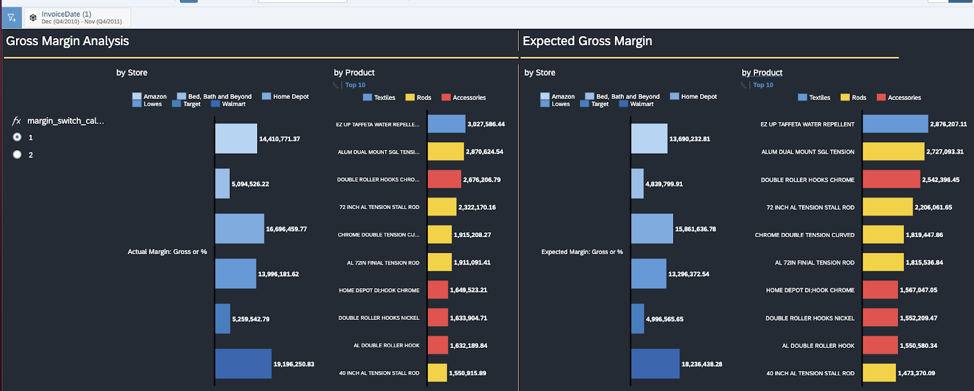
Task: Open the add story filter funnel icon
Action: (11, 17)
